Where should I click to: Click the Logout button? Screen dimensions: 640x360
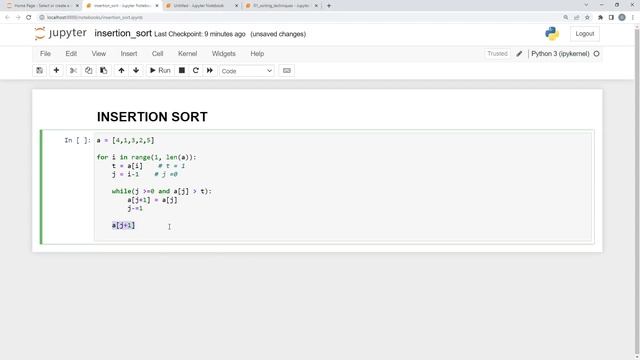coord(584,34)
